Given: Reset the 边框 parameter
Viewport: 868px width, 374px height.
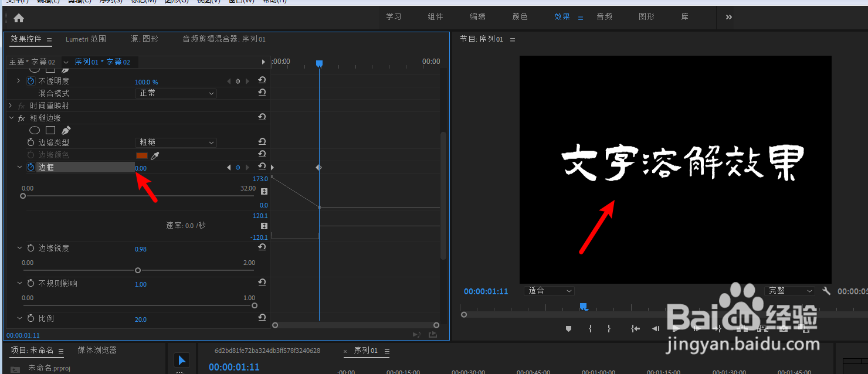Looking at the screenshot, I should [262, 168].
